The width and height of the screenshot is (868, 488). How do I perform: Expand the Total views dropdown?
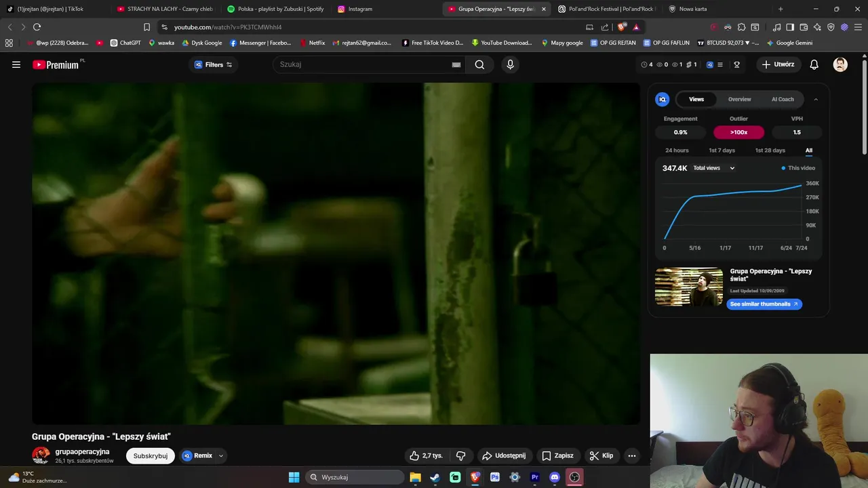tap(714, 168)
